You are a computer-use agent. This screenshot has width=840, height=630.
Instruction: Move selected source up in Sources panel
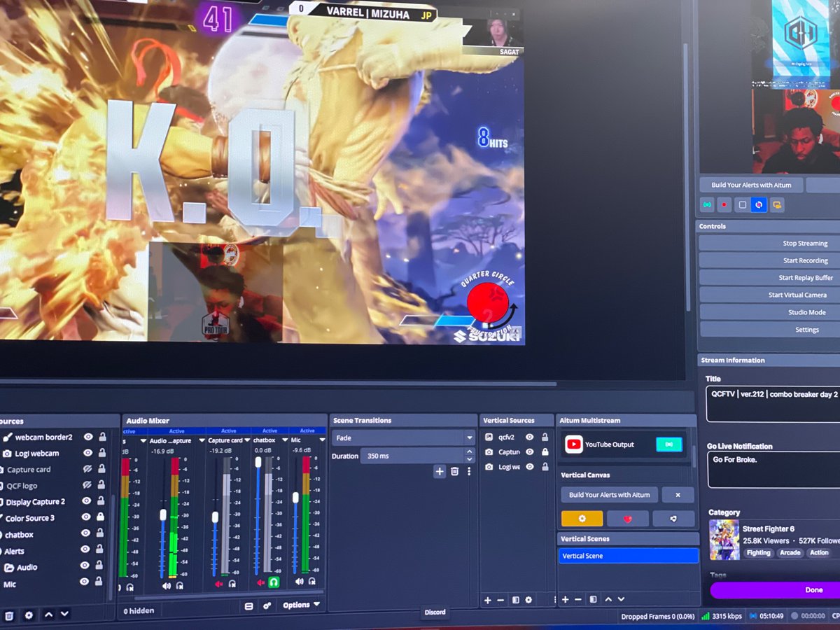(x=48, y=615)
